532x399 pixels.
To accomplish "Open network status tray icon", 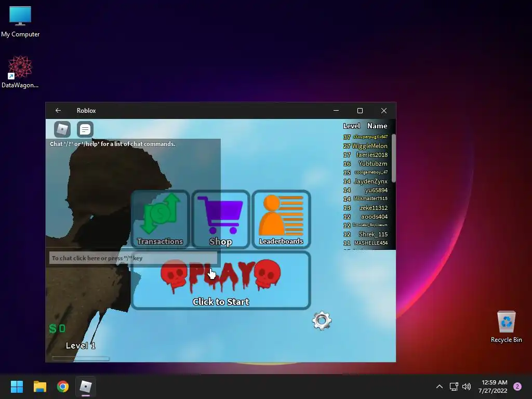I will pyautogui.click(x=454, y=387).
